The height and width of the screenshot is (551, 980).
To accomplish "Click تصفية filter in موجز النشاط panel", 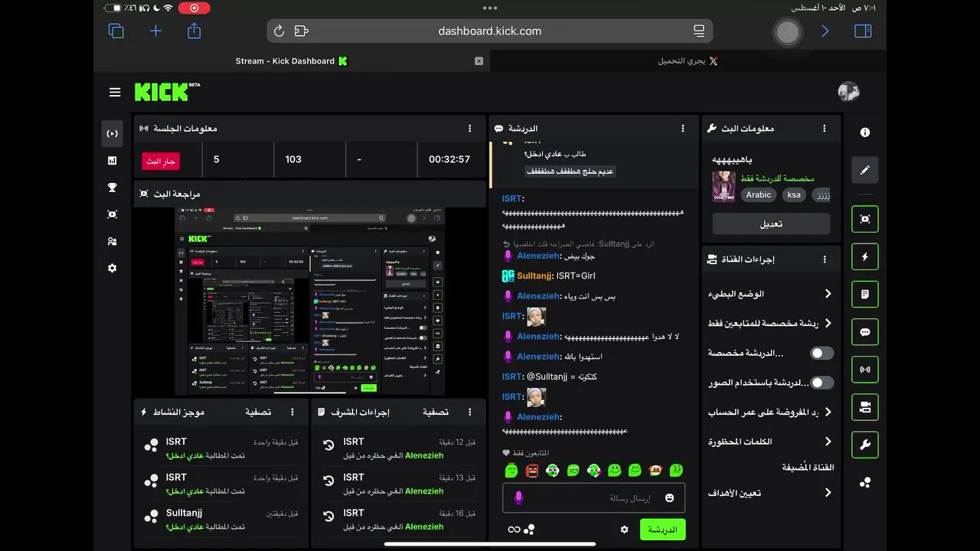I will pyautogui.click(x=258, y=412).
